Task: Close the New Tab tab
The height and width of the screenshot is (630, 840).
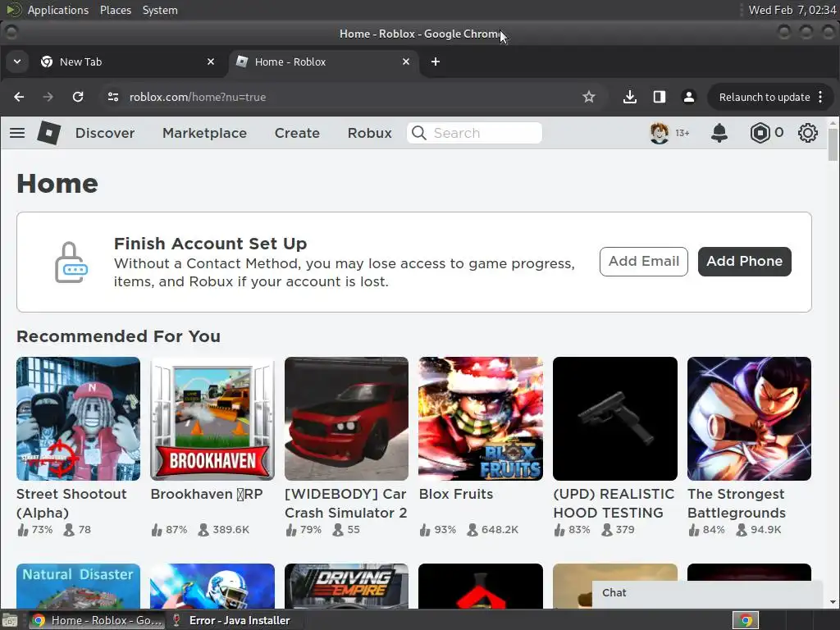Action: [x=211, y=62]
